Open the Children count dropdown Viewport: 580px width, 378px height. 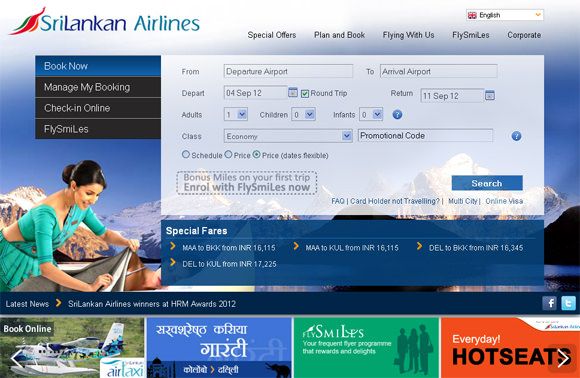(303, 115)
